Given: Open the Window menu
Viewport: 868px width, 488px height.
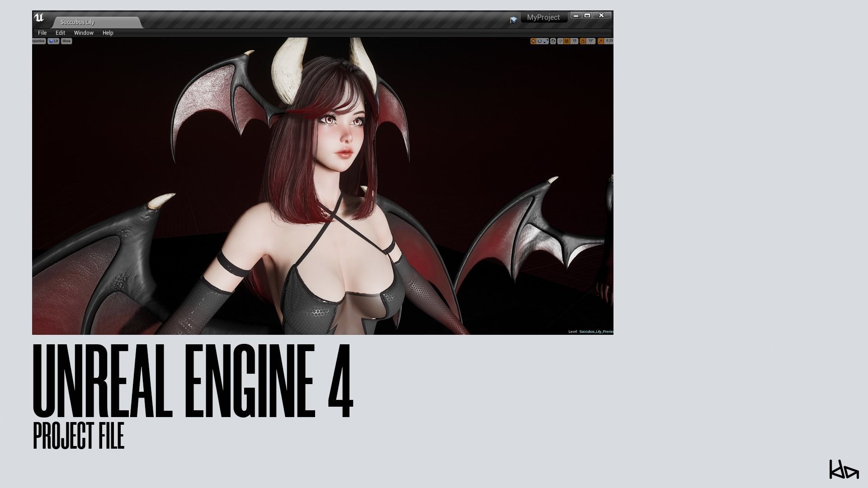Looking at the screenshot, I should [84, 33].
